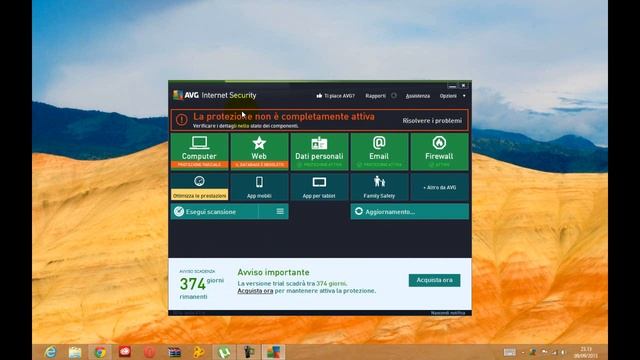Open the App per tablet tile
The width and height of the screenshot is (640, 360).
coord(319,187)
